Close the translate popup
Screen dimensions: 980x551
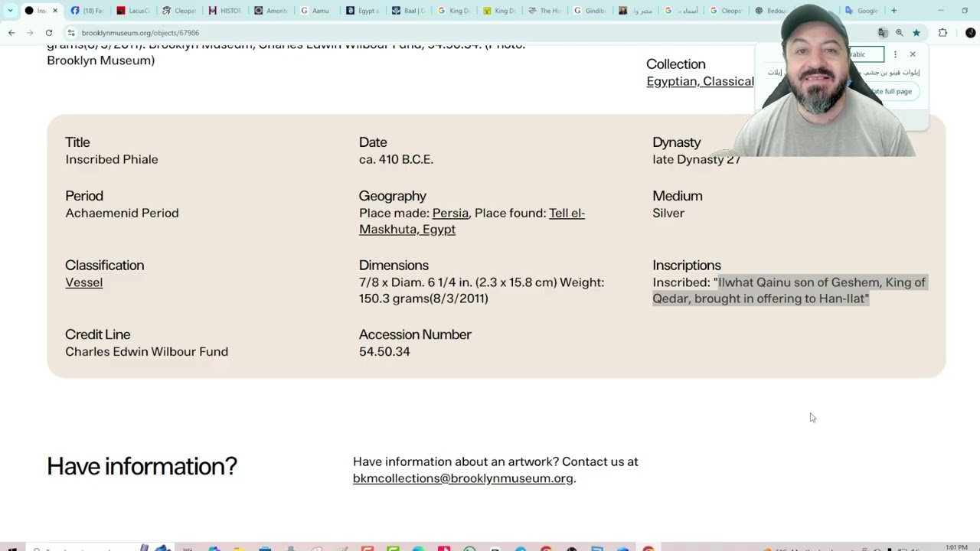point(913,54)
